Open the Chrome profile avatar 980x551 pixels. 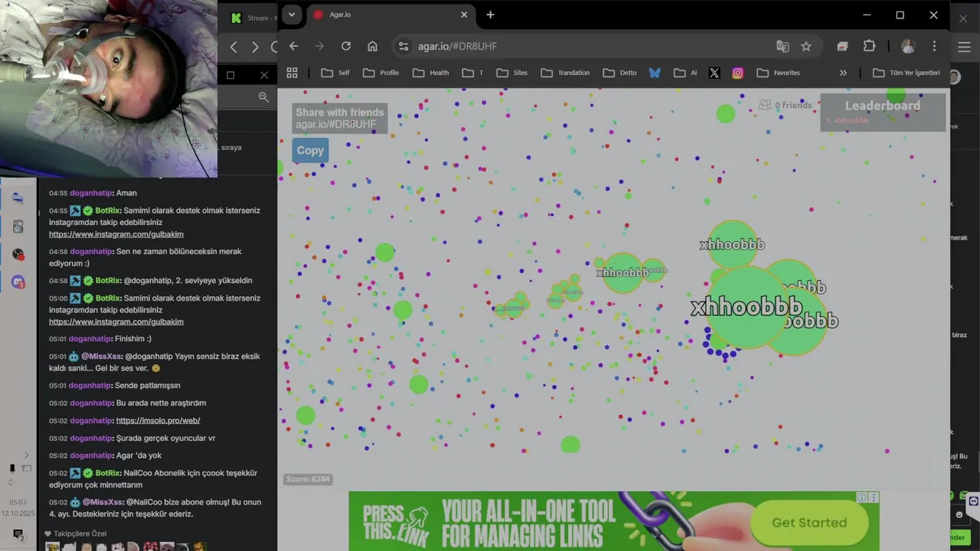click(x=908, y=46)
